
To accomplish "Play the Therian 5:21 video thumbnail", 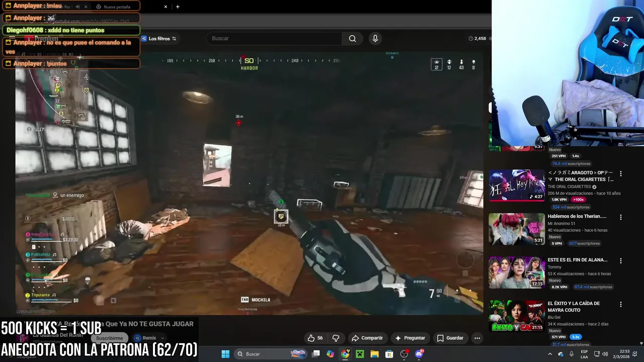I will coord(517,229).
